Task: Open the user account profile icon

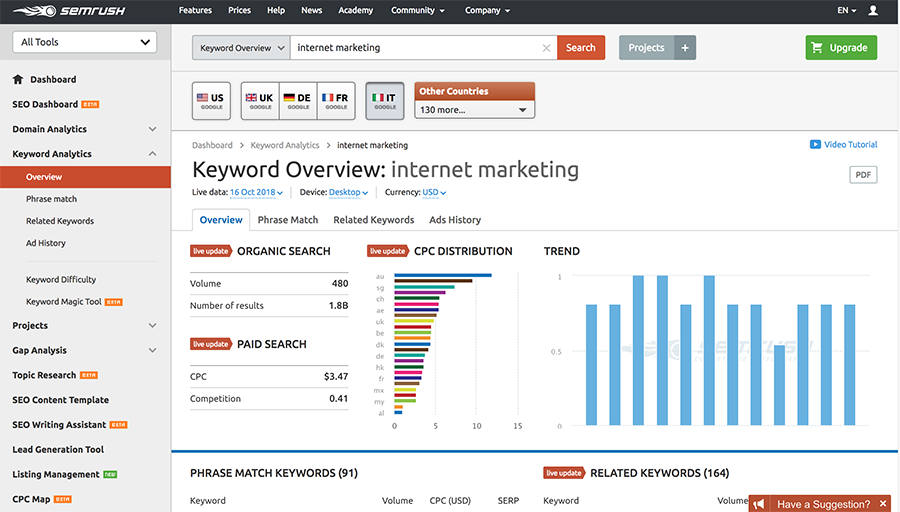Action: tap(873, 11)
